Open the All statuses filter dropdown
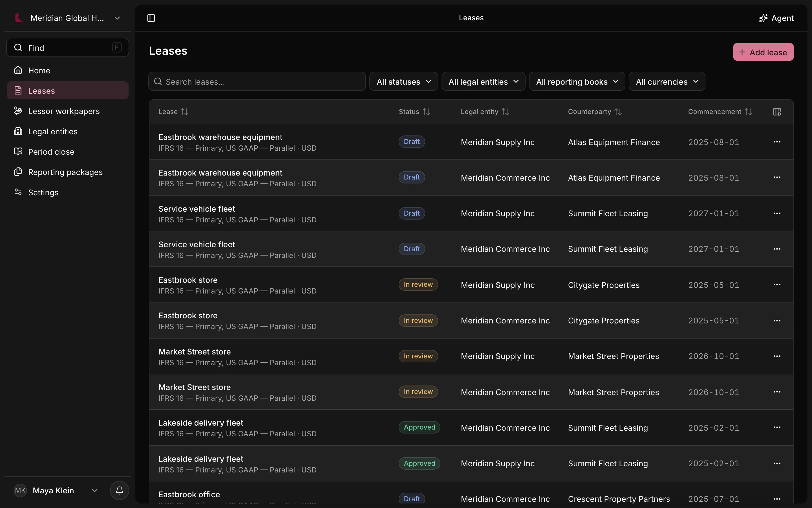812x508 pixels. tap(404, 81)
